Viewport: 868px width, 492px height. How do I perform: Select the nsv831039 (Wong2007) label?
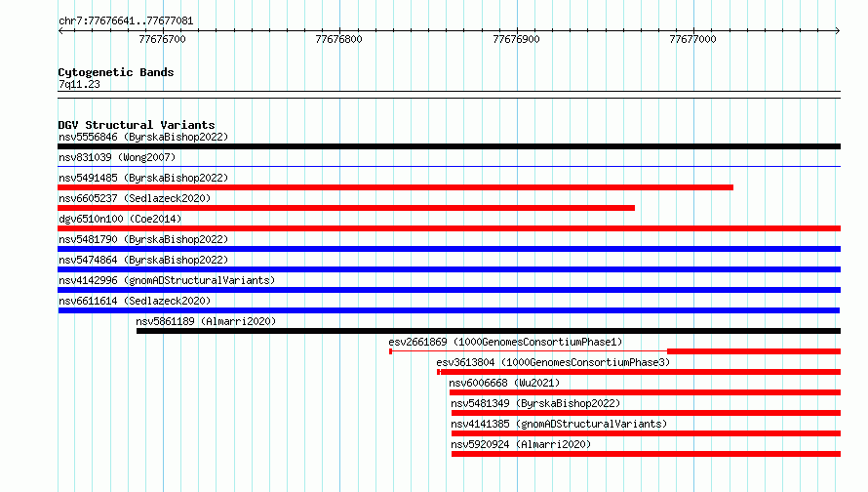pyautogui.click(x=117, y=157)
